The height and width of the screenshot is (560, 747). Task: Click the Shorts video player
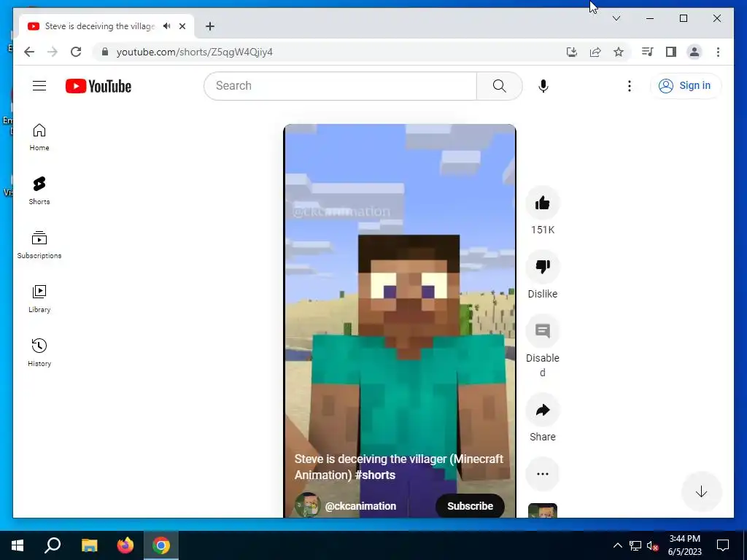[400, 321]
